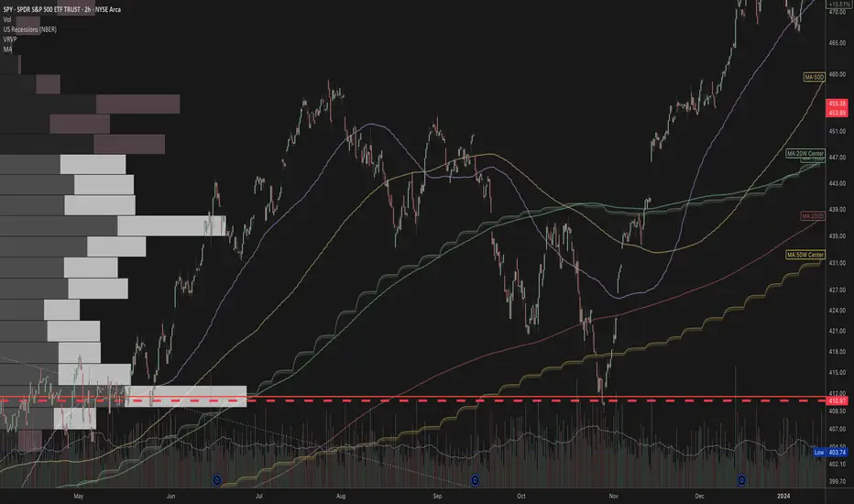The width and height of the screenshot is (854, 504).
Task: Select the SPY symbol title in legend
Action: (62, 9)
